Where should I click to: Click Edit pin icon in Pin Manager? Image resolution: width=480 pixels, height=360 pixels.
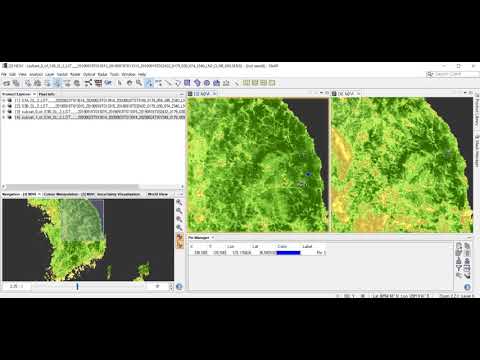point(459,254)
